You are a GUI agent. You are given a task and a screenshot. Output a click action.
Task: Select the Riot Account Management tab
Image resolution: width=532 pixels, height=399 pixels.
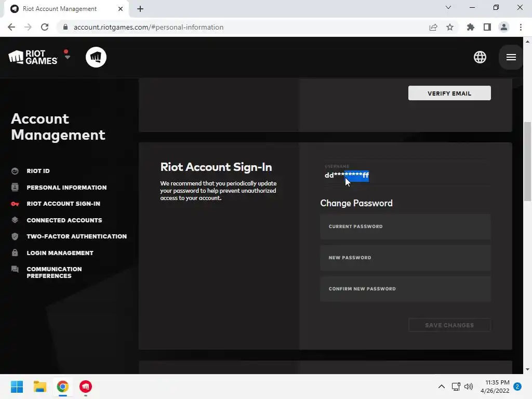pyautogui.click(x=66, y=9)
